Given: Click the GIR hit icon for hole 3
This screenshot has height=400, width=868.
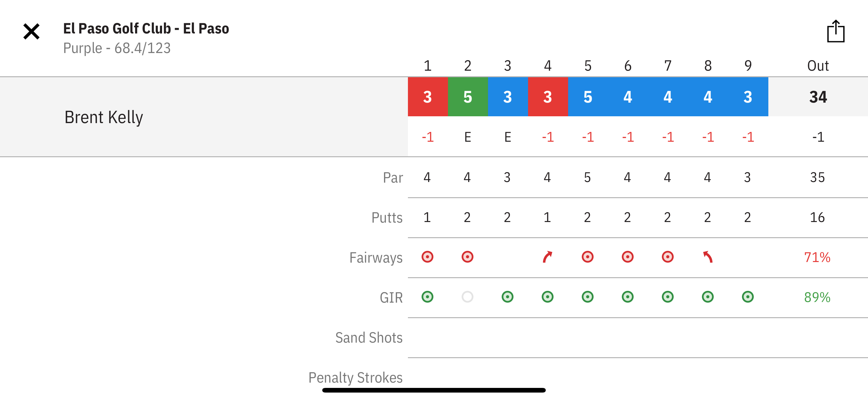Looking at the screenshot, I should coord(508,297).
